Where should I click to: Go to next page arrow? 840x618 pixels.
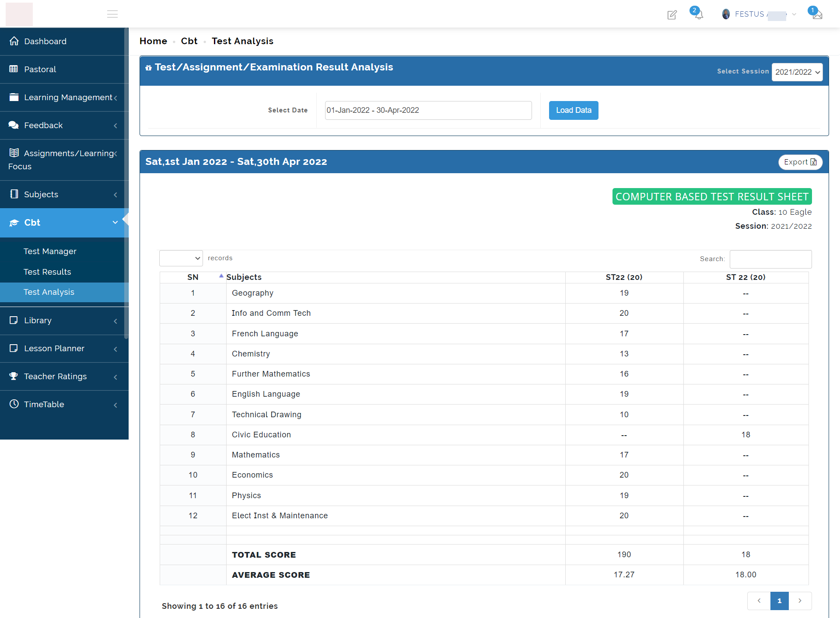coord(800,601)
